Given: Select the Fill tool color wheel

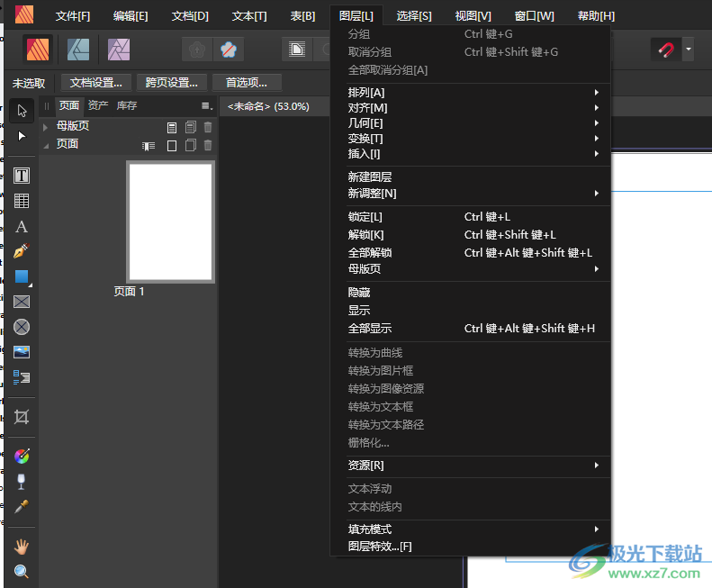Looking at the screenshot, I should tap(22, 457).
